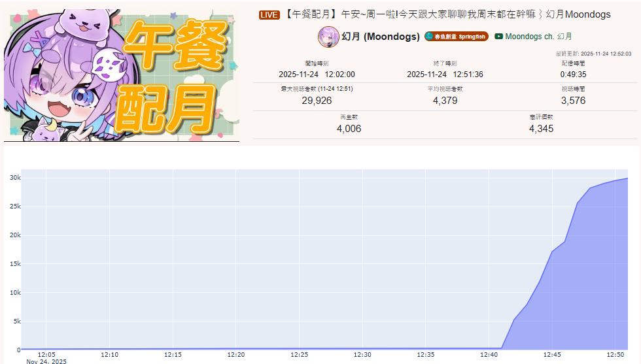Click the orange LIVE badge
This screenshot has height=364, width=641.
tap(269, 15)
